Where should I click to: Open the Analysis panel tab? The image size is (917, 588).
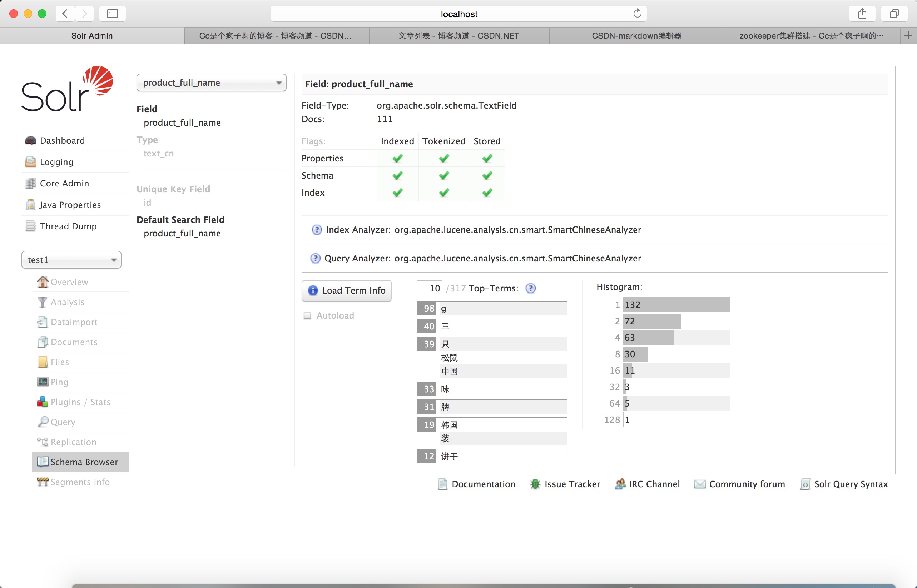pos(68,302)
